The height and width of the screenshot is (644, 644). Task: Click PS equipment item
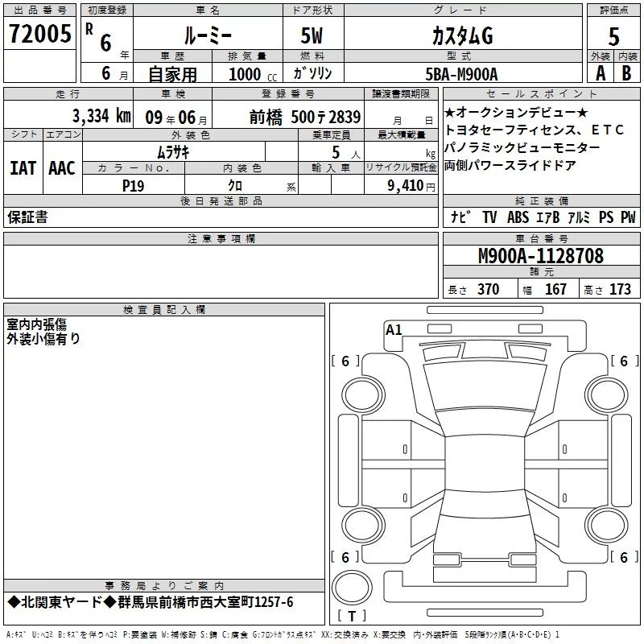click(606, 217)
